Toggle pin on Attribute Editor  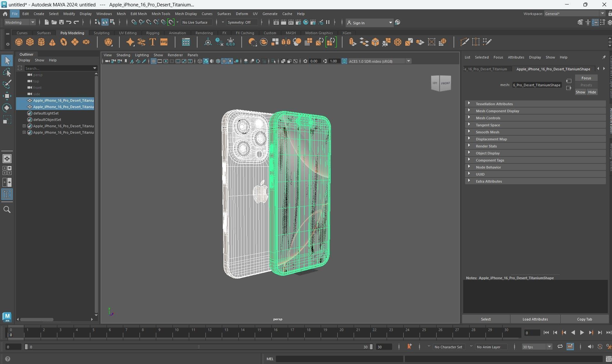(x=604, y=57)
